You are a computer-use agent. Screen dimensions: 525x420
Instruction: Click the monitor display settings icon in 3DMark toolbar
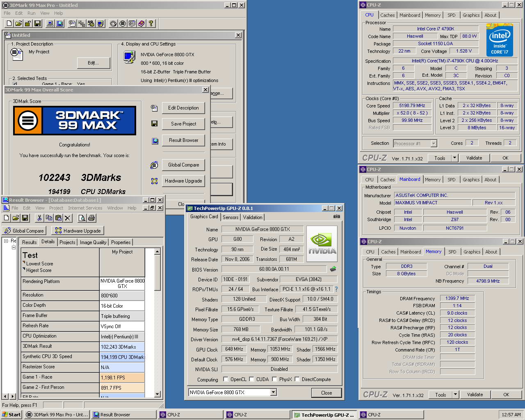[100, 23]
